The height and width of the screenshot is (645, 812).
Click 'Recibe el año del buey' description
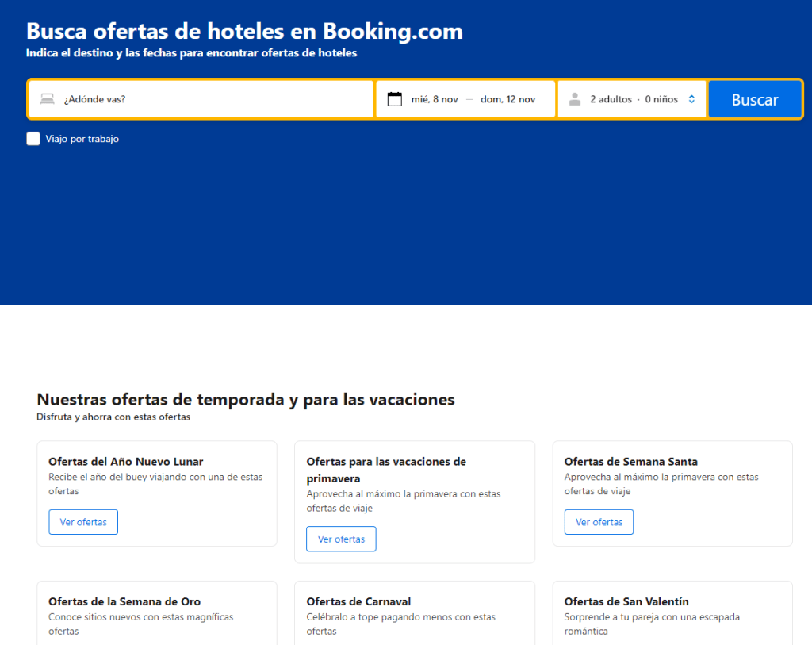155,483
